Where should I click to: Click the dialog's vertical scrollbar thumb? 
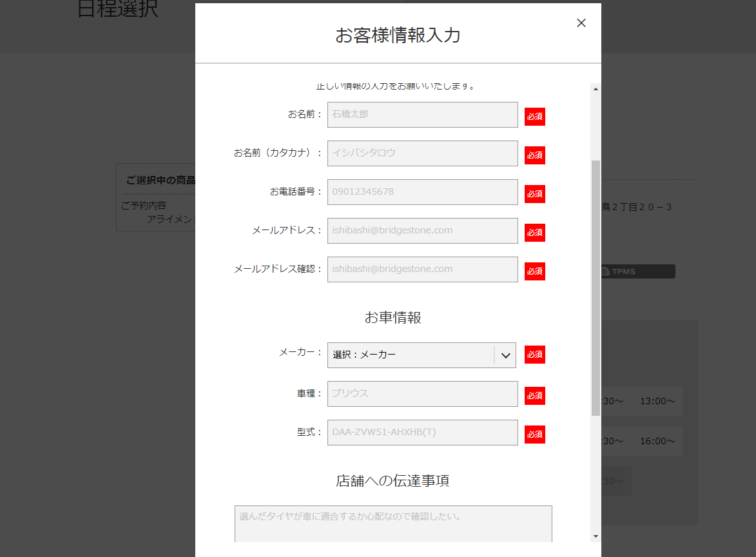596,287
